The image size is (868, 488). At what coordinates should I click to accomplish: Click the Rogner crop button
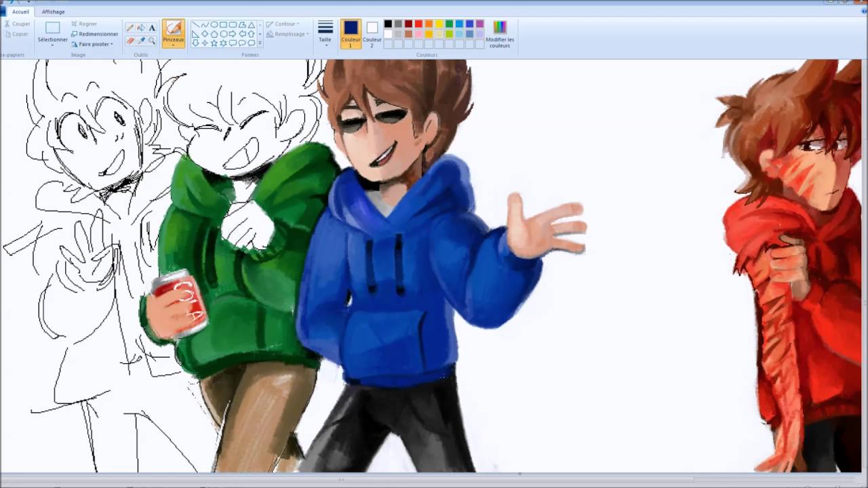click(83, 24)
